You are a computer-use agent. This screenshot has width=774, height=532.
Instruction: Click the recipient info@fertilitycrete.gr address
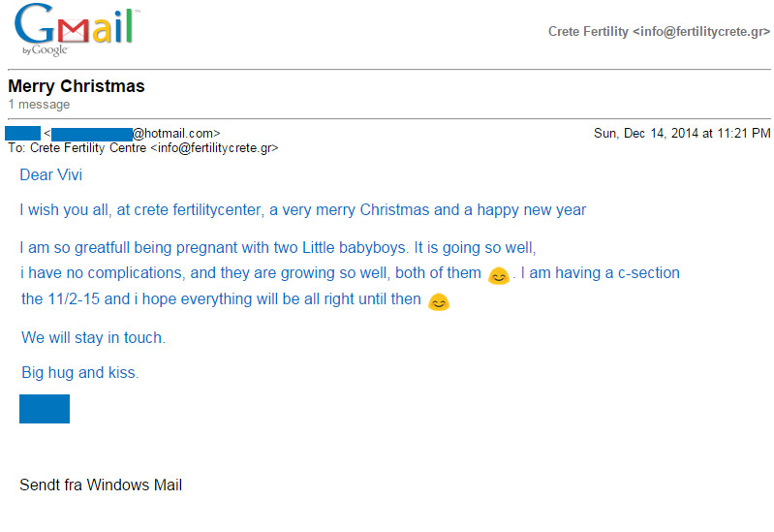(x=214, y=148)
